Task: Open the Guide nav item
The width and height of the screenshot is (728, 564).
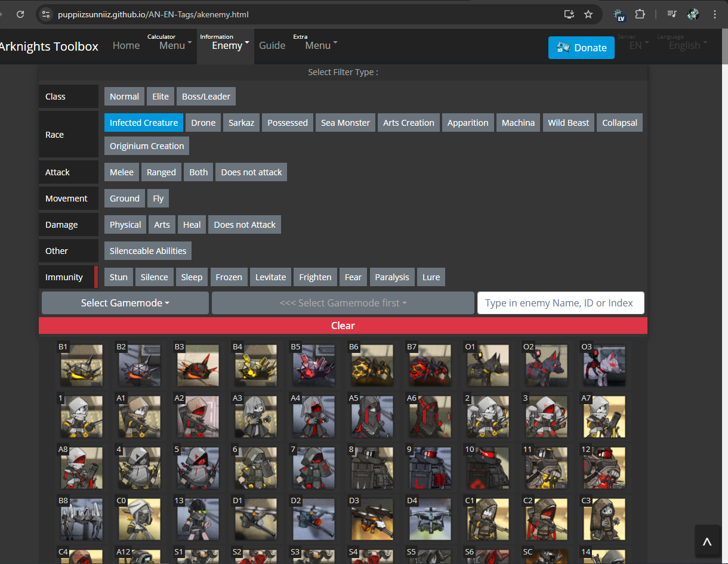Action: tap(272, 45)
